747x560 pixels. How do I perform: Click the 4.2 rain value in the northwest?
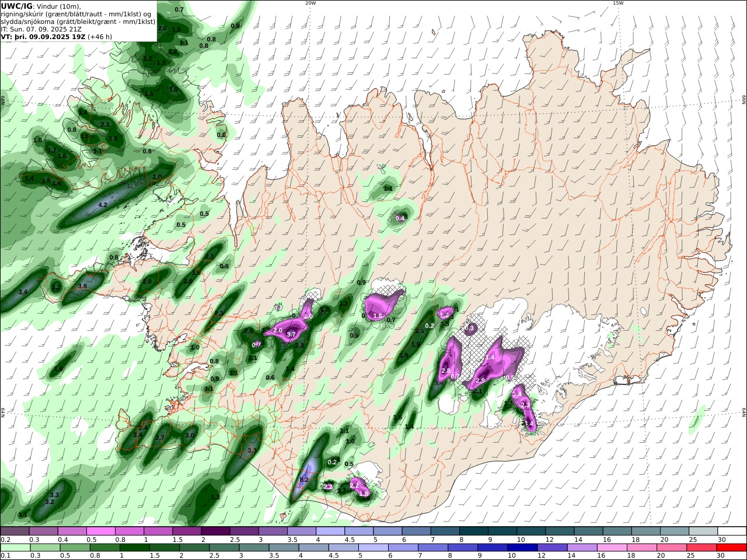[x=103, y=205]
